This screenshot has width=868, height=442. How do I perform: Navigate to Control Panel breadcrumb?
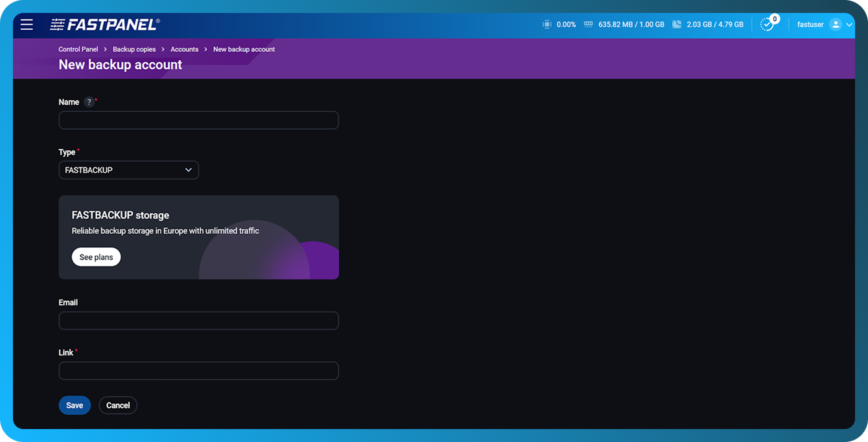click(78, 49)
